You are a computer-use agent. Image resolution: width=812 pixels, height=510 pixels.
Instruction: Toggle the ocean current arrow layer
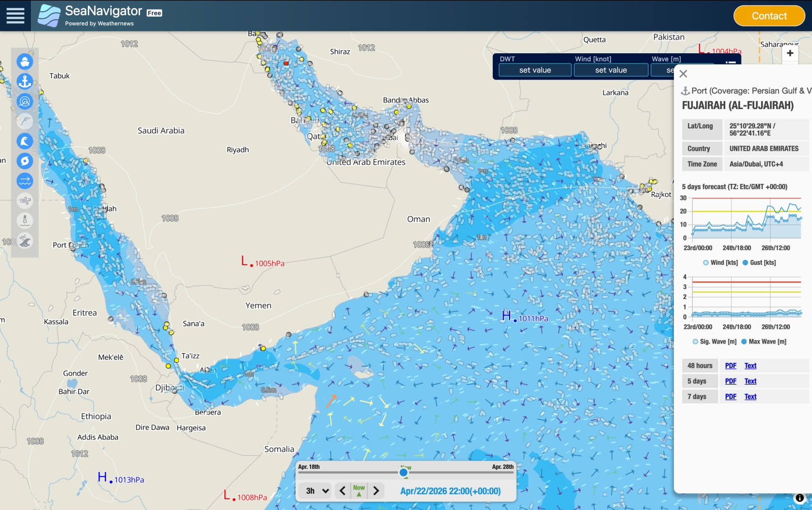point(25,181)
